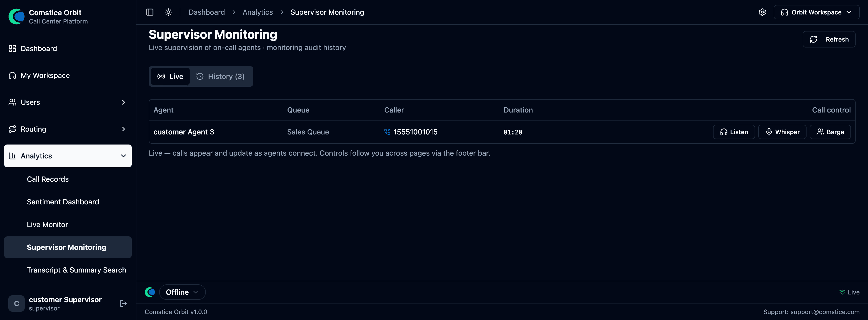Select the Live tab
The image size is (868, 320).
coord(170,76)
